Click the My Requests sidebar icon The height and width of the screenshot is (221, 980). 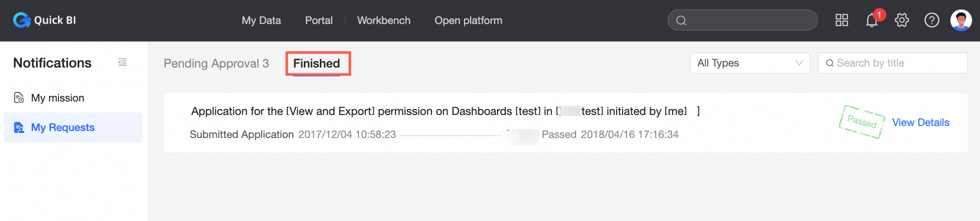[x=19, y=127]
